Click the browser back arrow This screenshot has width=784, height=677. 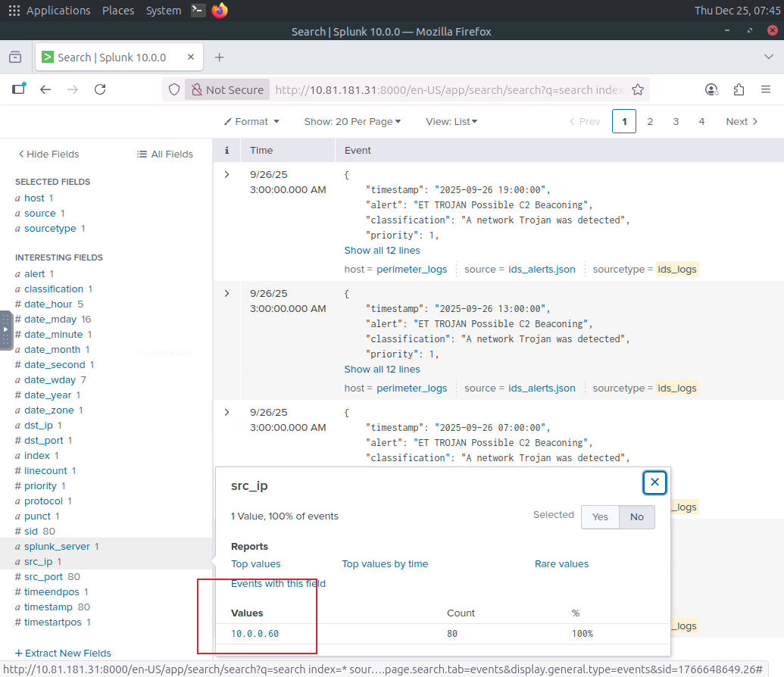[x=45, y=89]
